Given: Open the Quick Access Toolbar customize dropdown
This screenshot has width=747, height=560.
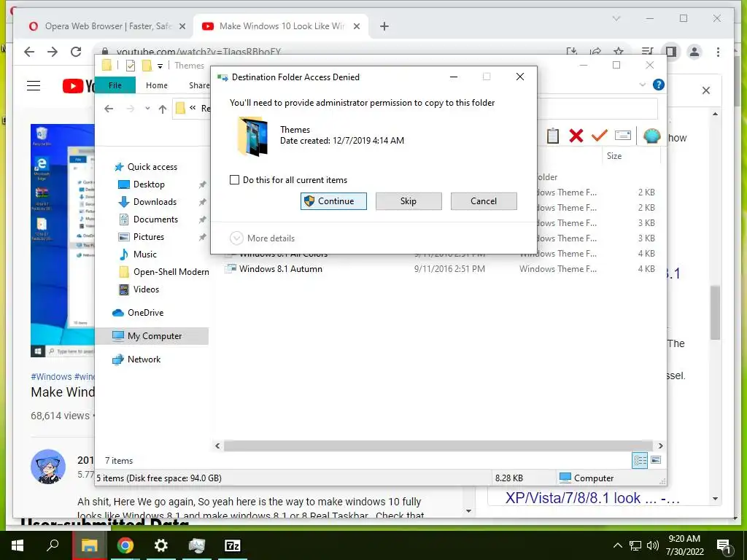Looking at the screenshot, I should [x=160, y=66].
